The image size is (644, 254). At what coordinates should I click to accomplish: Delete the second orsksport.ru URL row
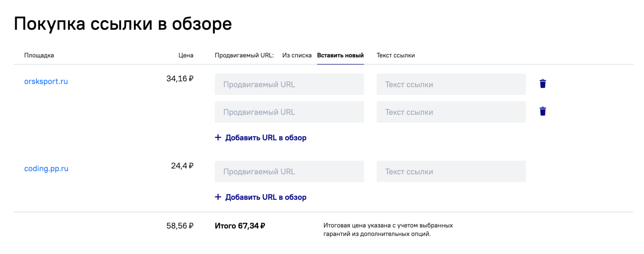pos(542,111)
